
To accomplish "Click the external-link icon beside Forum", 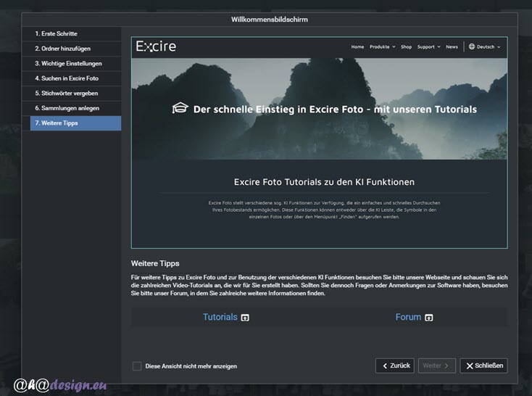I will 429,318.
